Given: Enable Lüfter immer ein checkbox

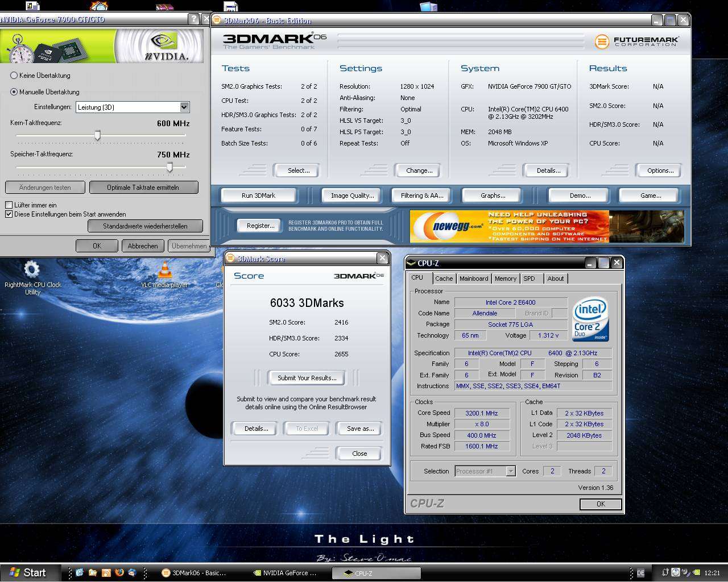Looking at the screenshot, I should (9, 205).
